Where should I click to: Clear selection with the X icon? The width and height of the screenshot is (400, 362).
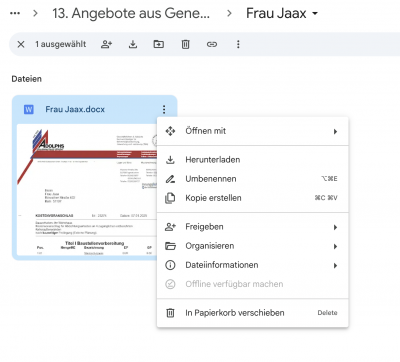[x=21, y=44]
